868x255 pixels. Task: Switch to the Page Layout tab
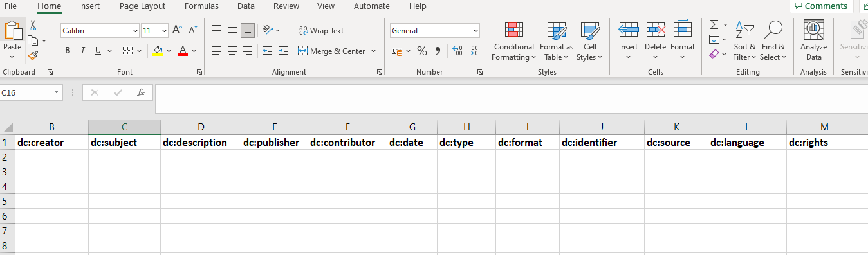(142, 6)
